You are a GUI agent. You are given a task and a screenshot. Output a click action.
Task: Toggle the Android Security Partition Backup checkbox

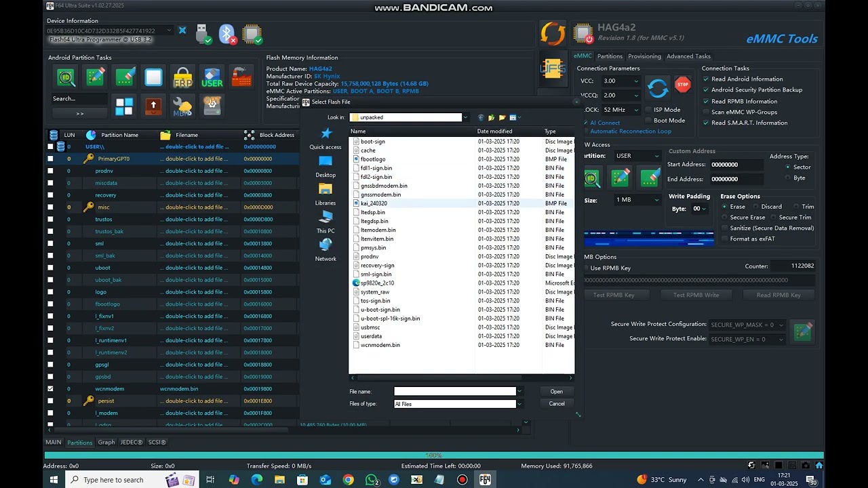[706, 90]
